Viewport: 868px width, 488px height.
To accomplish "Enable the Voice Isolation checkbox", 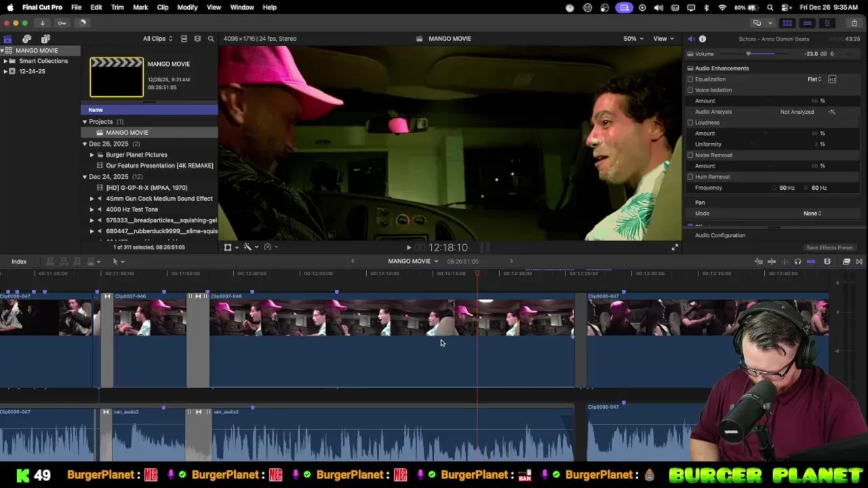I will click(690, 90).
